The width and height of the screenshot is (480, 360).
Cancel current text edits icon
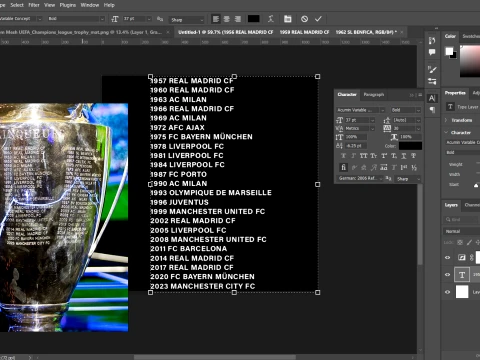click(x=304, y=19)
